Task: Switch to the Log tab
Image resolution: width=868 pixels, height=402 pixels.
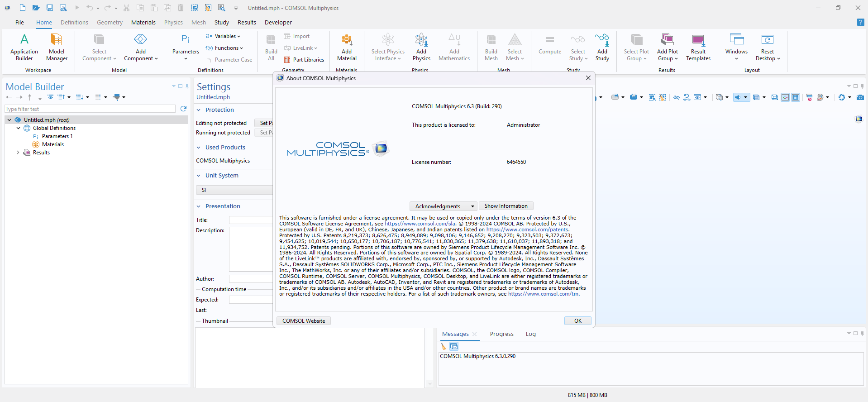Action: point(530,334)
